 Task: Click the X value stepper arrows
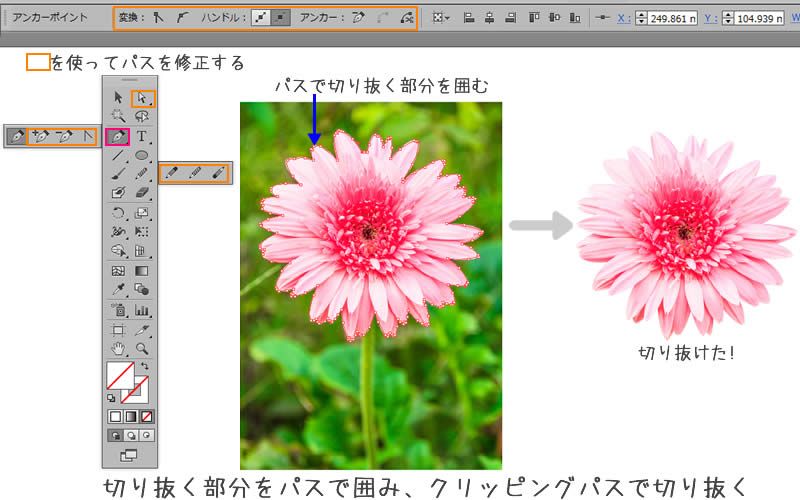641,18
